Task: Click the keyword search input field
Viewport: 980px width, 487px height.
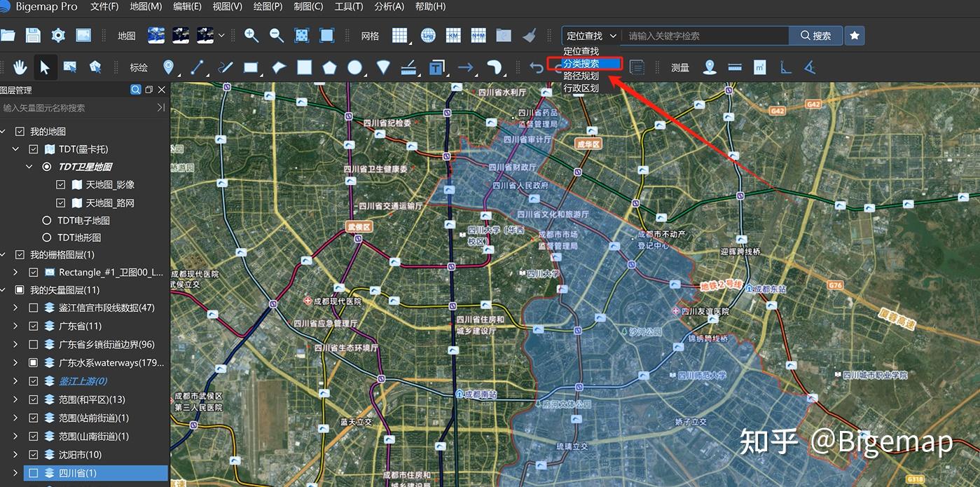Action: [x=706, y=36]
